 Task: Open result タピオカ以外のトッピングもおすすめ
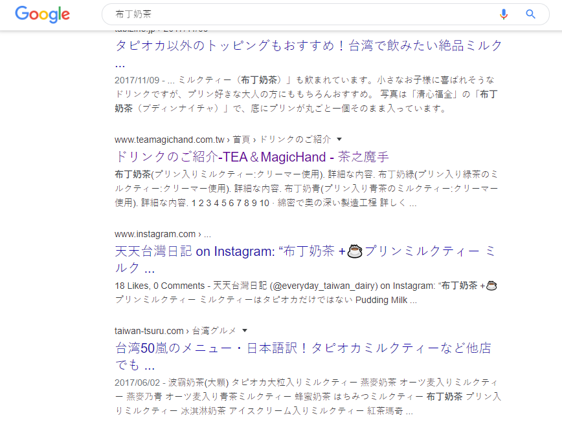(309, 54)
